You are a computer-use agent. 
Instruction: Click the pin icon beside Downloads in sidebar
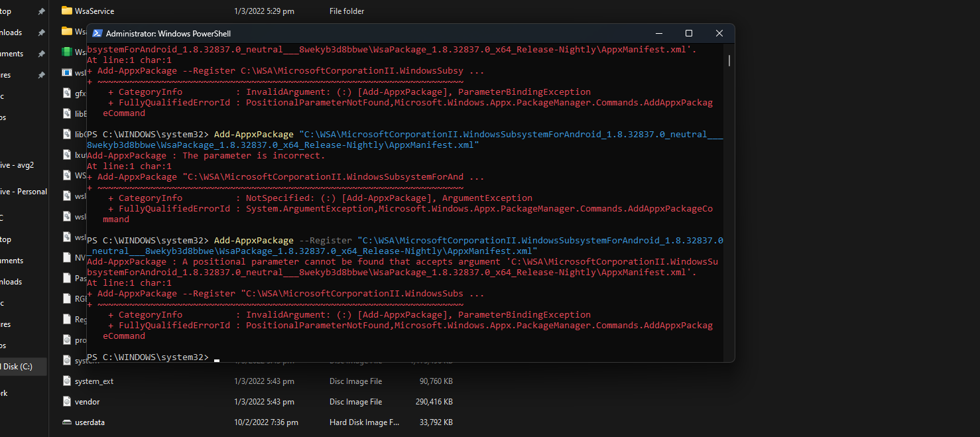41,32
